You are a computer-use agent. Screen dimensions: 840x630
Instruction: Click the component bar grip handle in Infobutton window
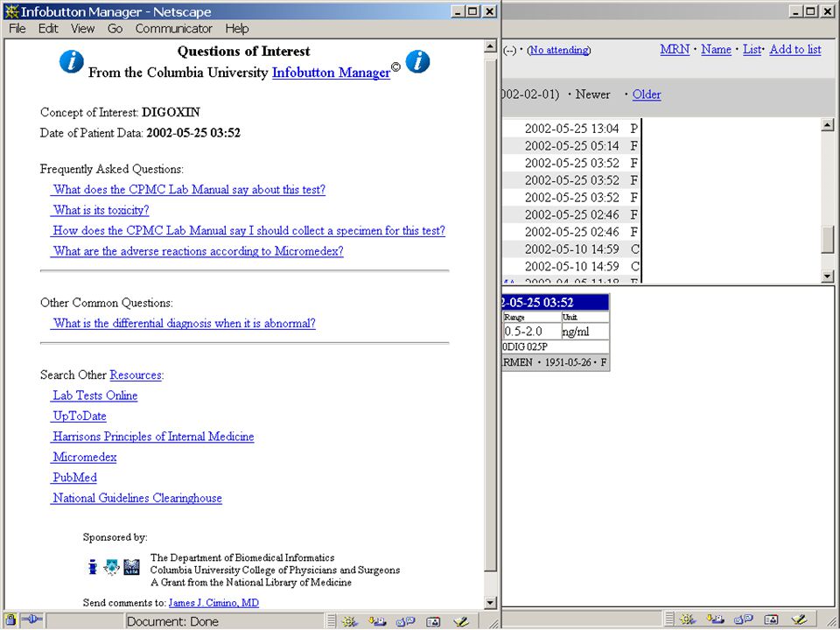pyautogui.click(x=332, y=621)
